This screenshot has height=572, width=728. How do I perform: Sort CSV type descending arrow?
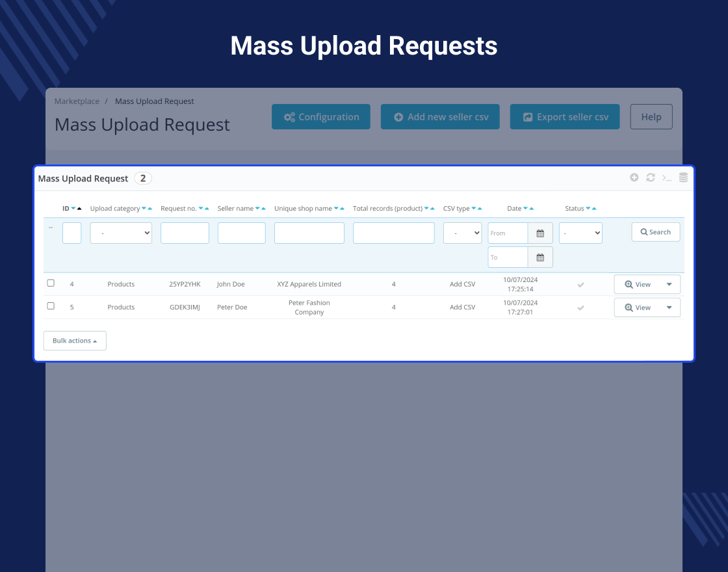tap(474, 209)
